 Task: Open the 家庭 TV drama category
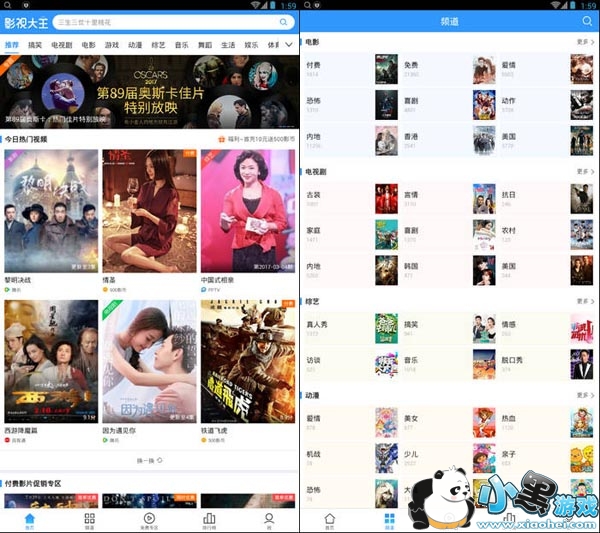click(x=352, y=235)
